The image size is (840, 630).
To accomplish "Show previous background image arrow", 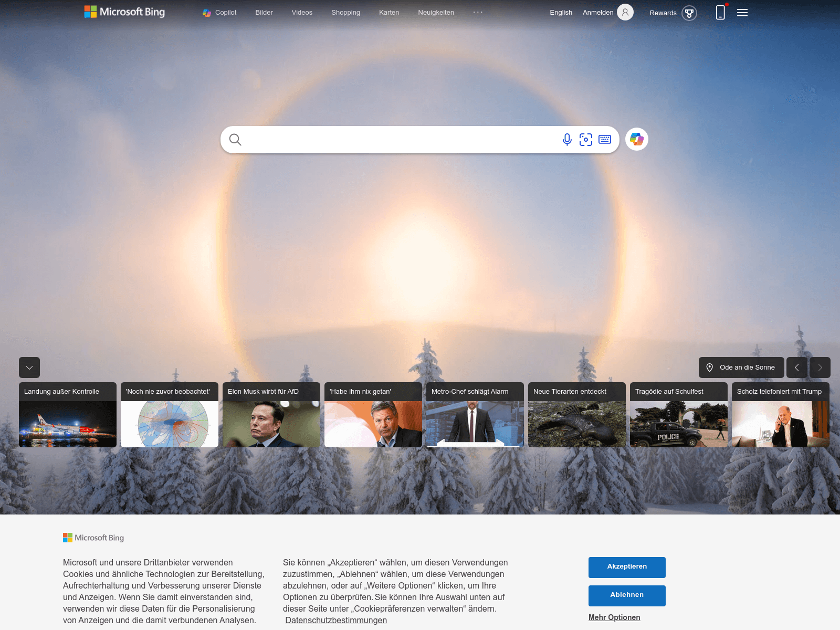I will coord(797,367).
